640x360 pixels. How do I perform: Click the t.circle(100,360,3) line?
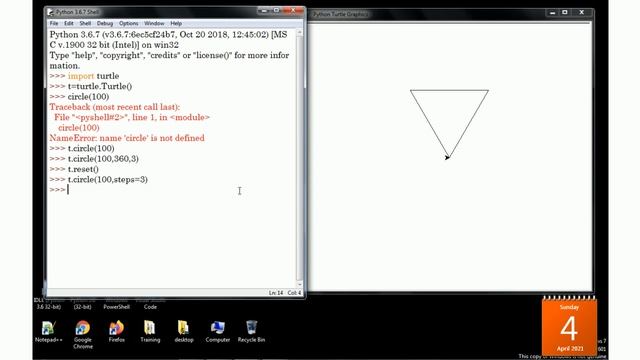(x=103, y=159)
